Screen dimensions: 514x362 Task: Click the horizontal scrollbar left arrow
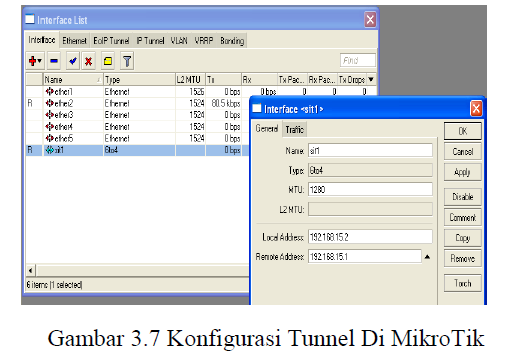click(31, 270)
